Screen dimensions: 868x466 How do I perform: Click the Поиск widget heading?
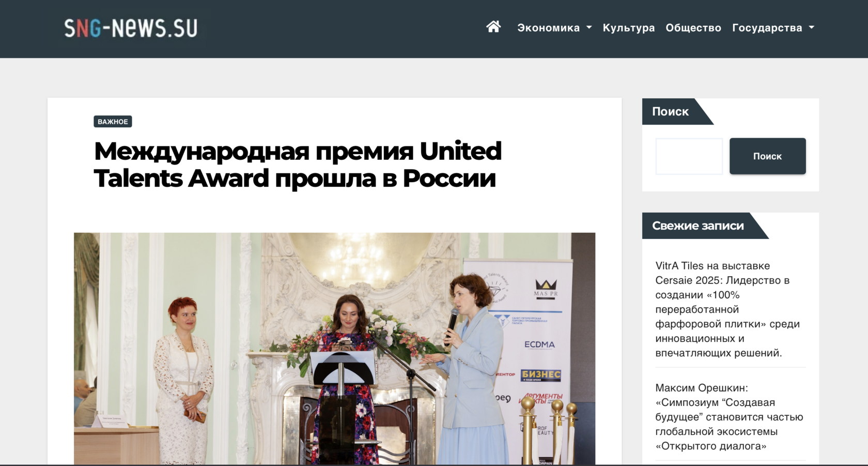coord(670,112)
